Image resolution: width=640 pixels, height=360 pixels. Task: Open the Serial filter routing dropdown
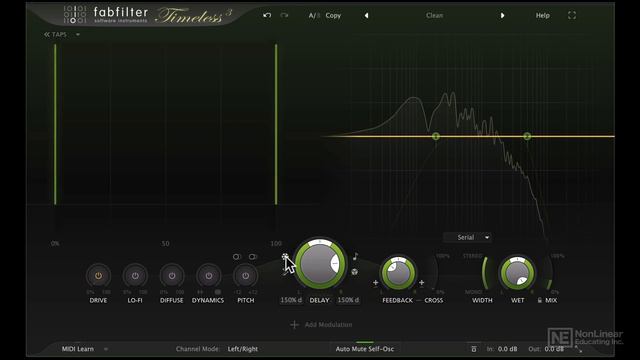[467, 237]
